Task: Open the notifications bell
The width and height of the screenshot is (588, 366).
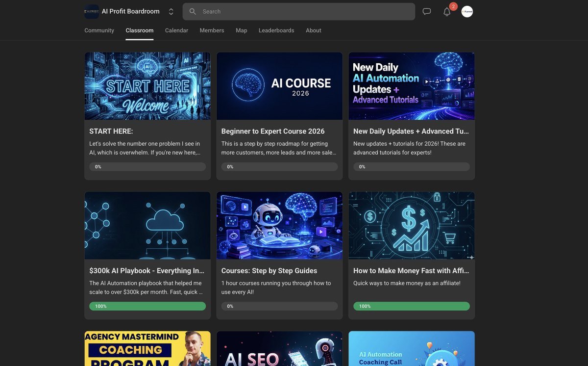Action: [447, 12]
